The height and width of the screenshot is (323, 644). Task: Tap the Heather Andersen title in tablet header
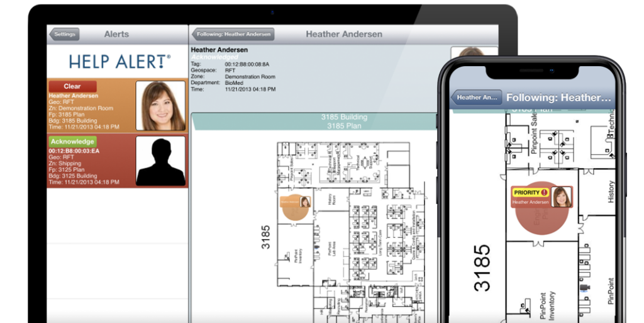point(344,34)
